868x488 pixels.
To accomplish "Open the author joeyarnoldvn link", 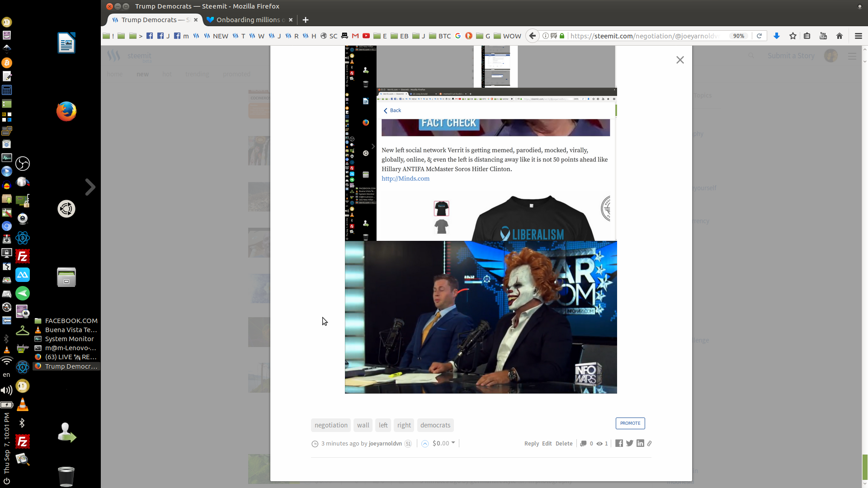I will pyautogui.click(x=385, y=443).
